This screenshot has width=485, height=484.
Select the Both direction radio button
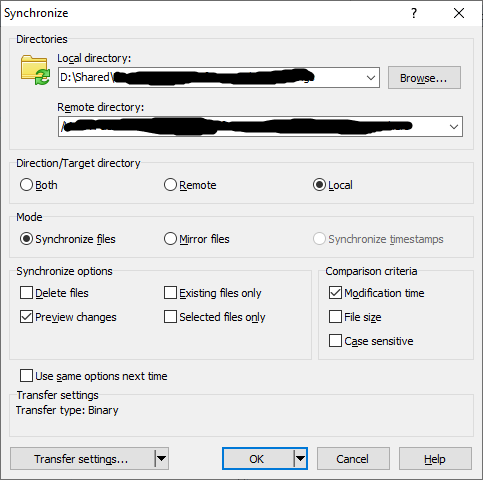(x=26, y=185)
